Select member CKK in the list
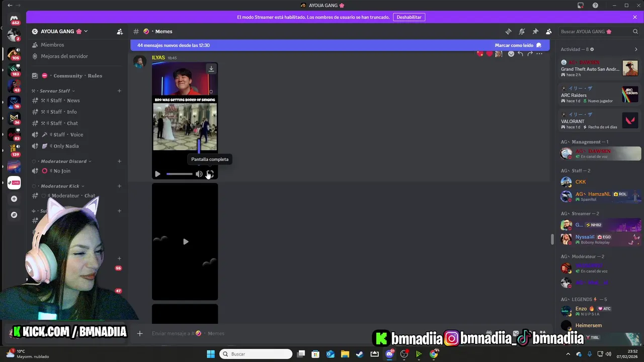The height and width of the screenshot is (362, 644). tap(599, 182)
